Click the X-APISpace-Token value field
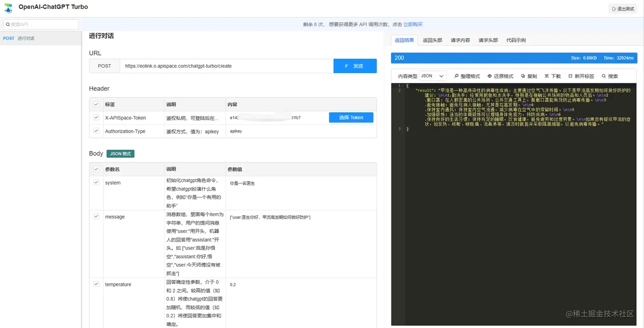This screenshot has width=644, height=328. coord(277,117)
